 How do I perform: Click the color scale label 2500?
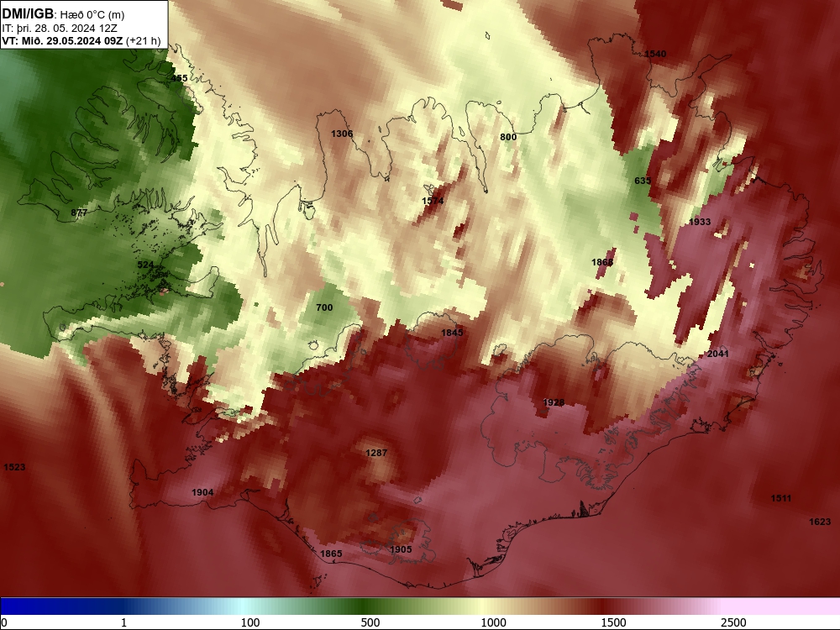pos(733,622)
